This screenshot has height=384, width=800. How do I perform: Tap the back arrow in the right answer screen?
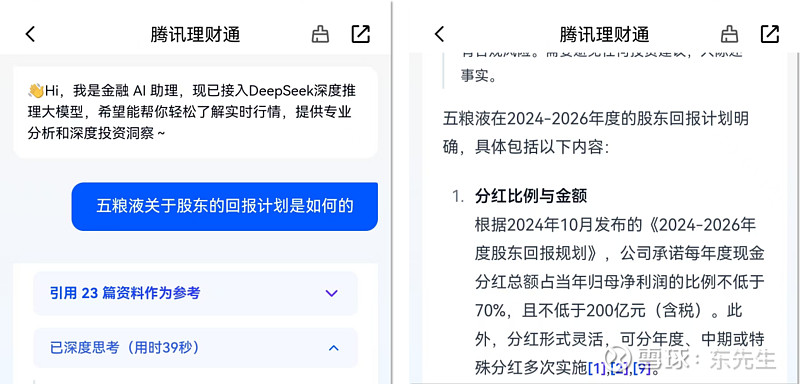439,34
